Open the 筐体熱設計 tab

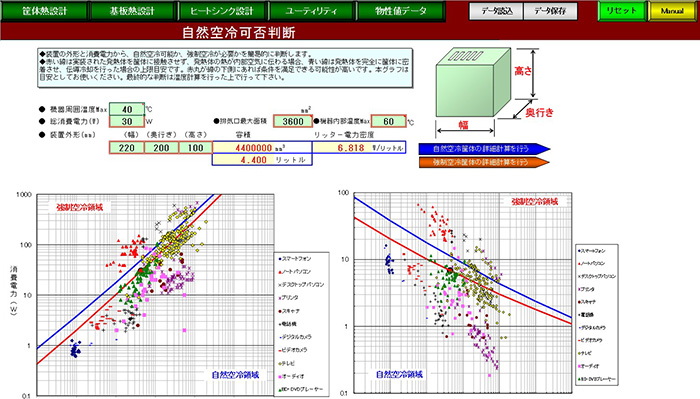(x=44, y=11)
